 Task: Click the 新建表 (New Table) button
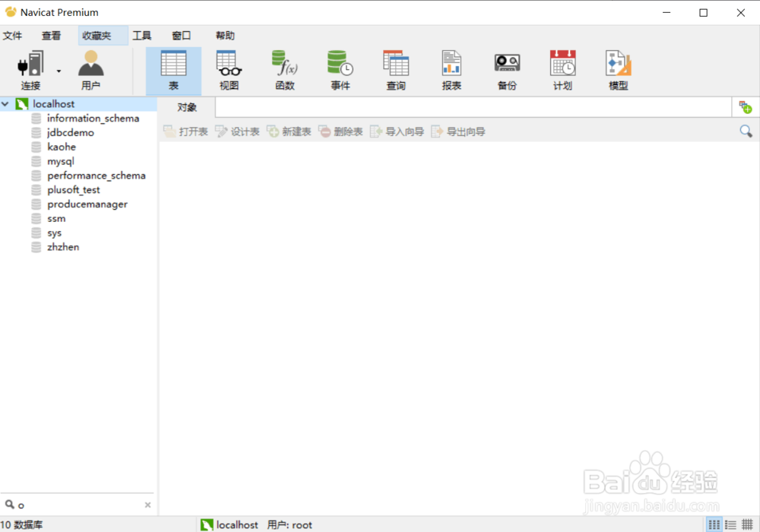[289, 131]
